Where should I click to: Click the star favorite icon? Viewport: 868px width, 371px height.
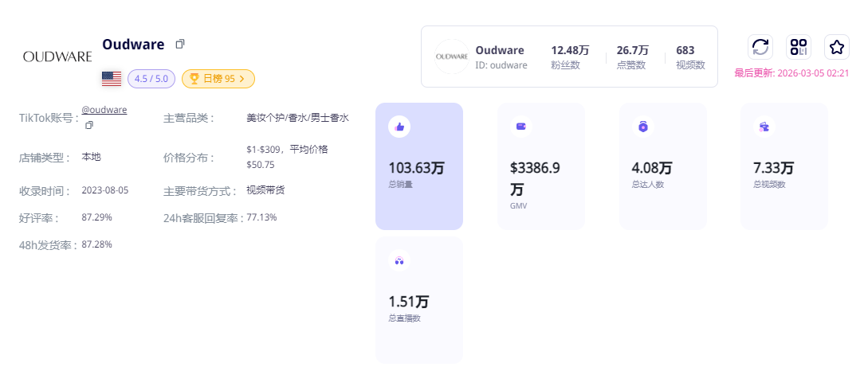point(836,47)
